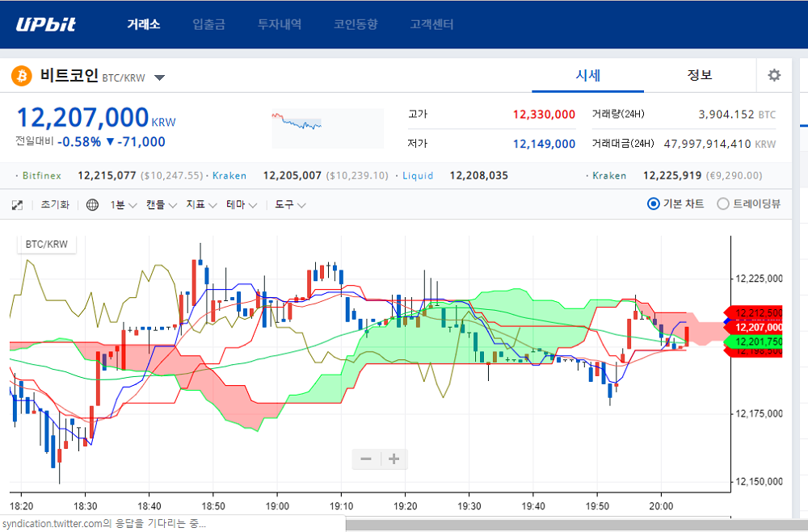This screenshot has height=532, width=808.
Task: Click the orange Bitcoin coin icon
Action: [22, 76]
